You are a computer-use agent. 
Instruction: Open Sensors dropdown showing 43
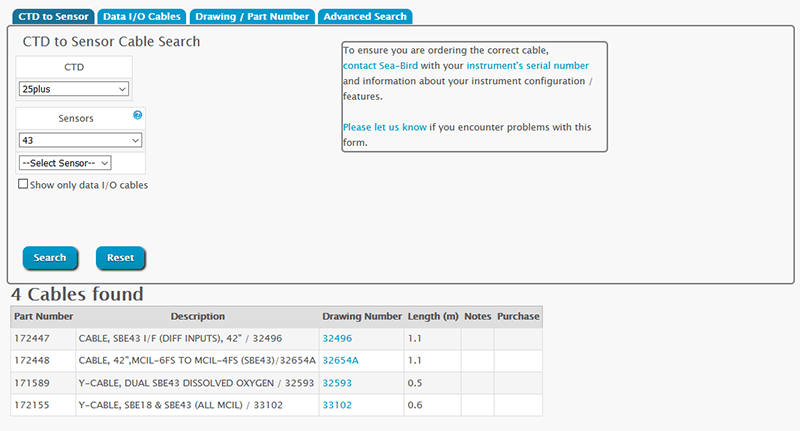tap(80, 140)
